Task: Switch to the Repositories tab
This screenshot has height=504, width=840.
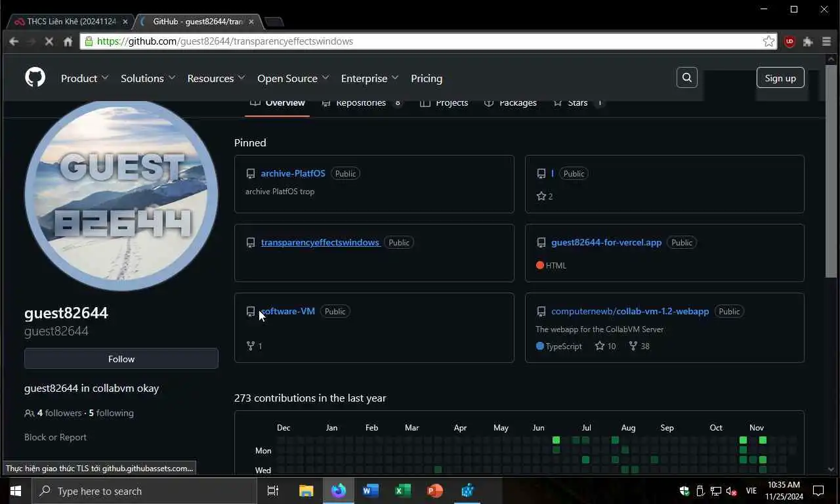Action: (362, 103)
